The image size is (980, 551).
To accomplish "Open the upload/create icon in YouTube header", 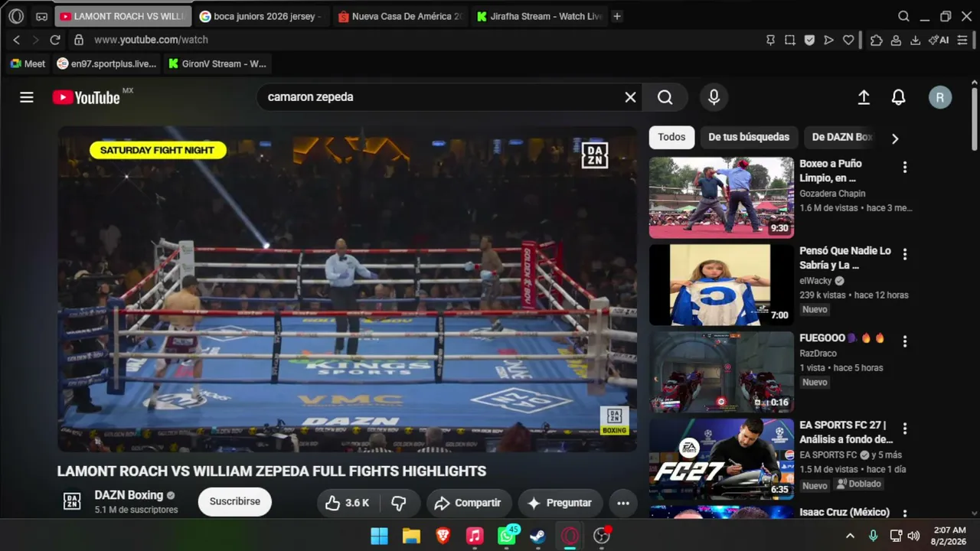I will pyautogui.click(x=864, y=97).
